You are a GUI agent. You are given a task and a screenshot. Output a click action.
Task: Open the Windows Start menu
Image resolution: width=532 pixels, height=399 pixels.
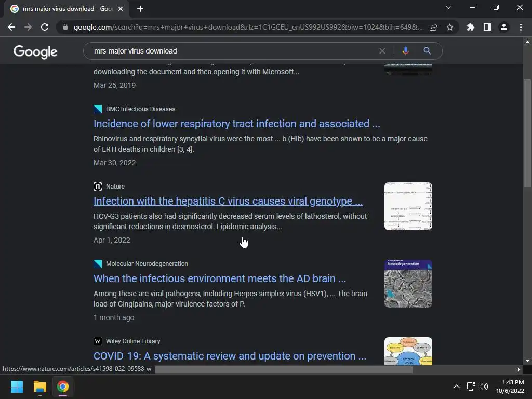tap(17, 387)
